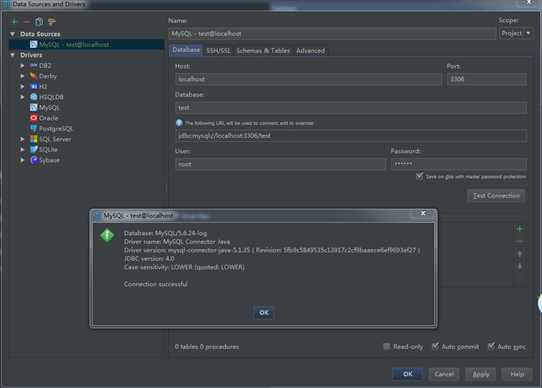Expand the SQL Server driver node
The image size is (542, 388).
pyautogui.click(x=22, y=139)
